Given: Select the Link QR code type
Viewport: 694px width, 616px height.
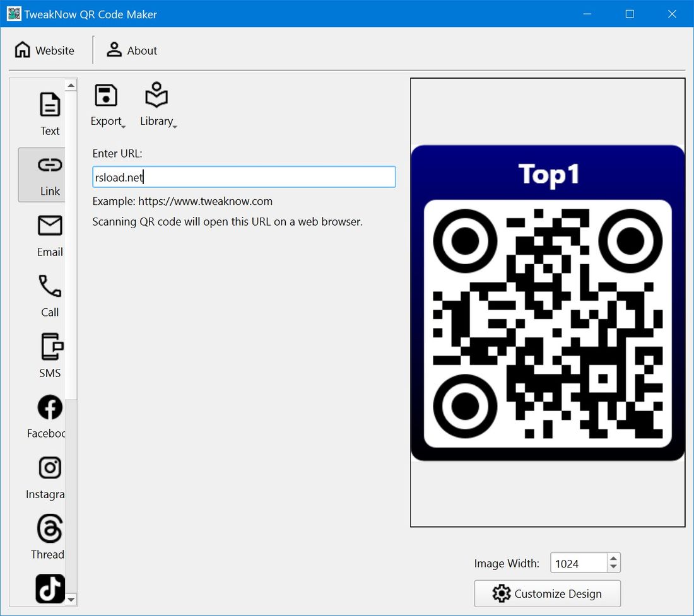Looking at the screenshot, I should [50, 173].
